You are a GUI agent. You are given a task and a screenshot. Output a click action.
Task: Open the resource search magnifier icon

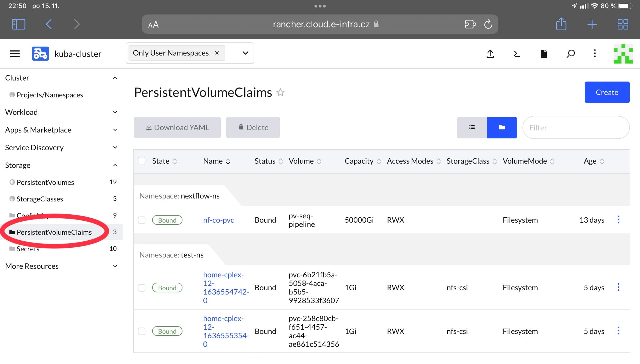(570, 54)
